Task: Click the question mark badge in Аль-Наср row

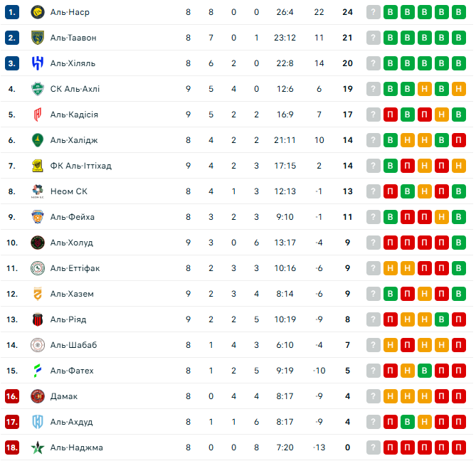Action: [373, 12]
